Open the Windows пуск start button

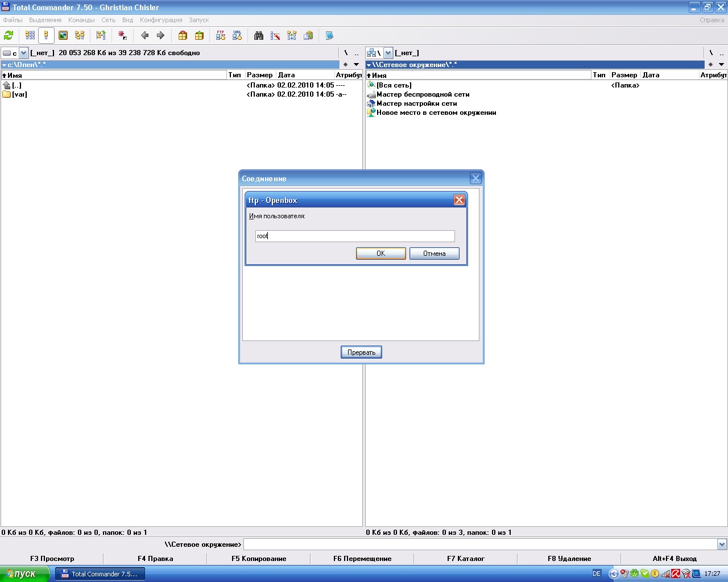pyautogui.click(x=26, y=574)
